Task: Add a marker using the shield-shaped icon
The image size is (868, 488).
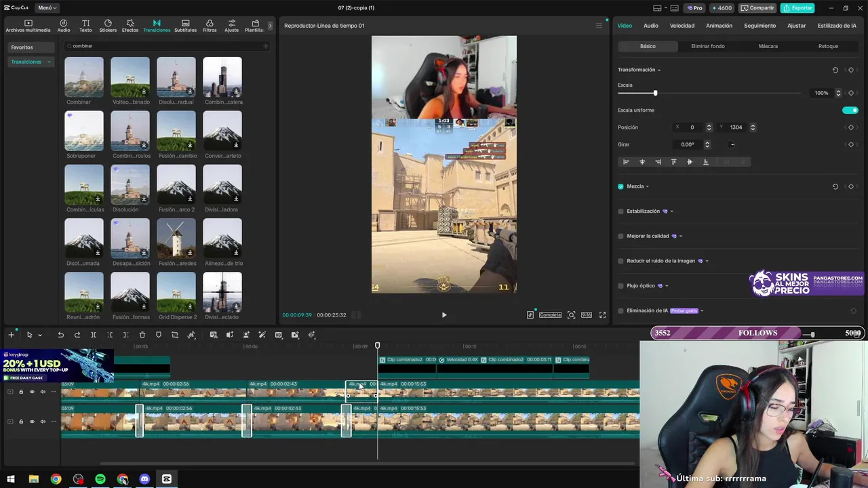Action: pyautogui.click(x=159, y=335)
